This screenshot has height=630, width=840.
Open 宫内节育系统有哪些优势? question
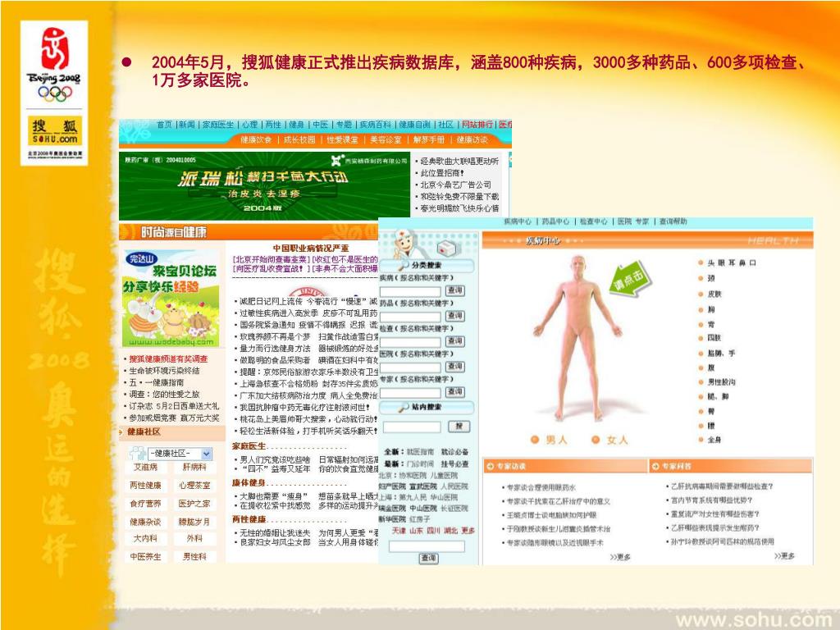click(712, 500)
